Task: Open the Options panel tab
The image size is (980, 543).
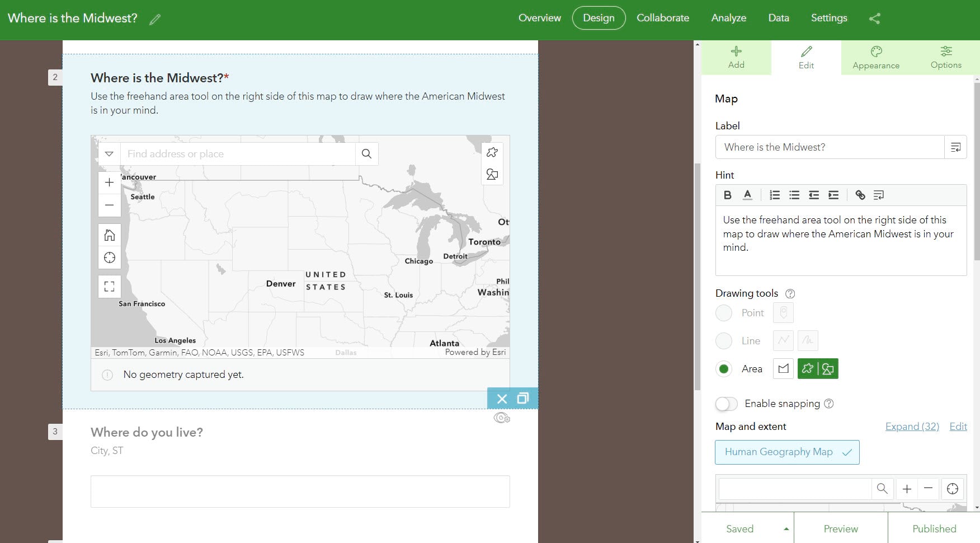Action: 946,58
